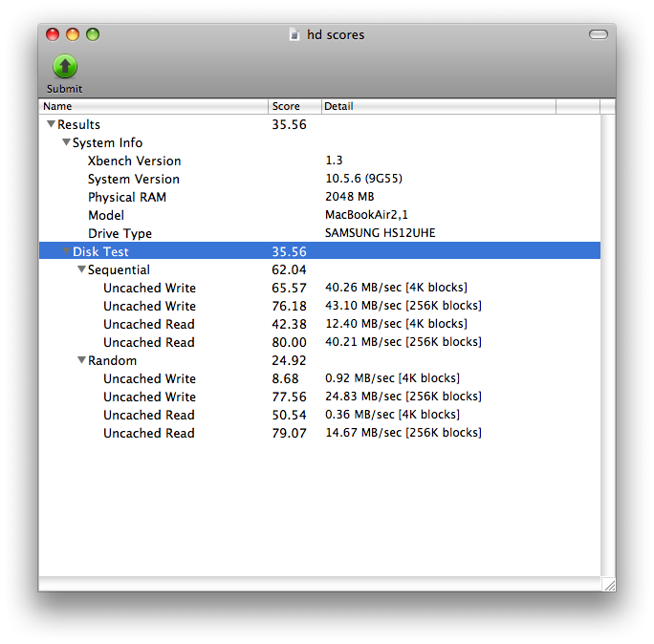654x644 pixels.
Task: Select the Sequential row
Action: click(x=320, y=269)
